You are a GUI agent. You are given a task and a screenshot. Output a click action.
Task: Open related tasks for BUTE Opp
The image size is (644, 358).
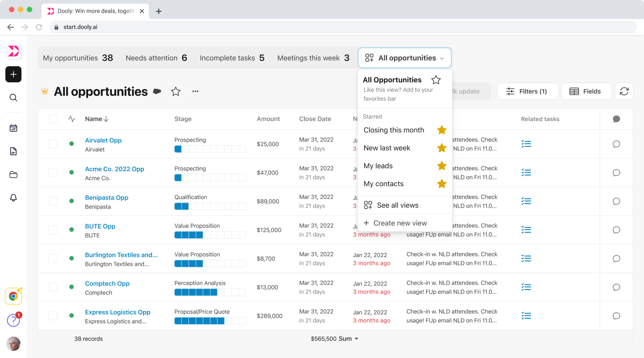[526, 230]
